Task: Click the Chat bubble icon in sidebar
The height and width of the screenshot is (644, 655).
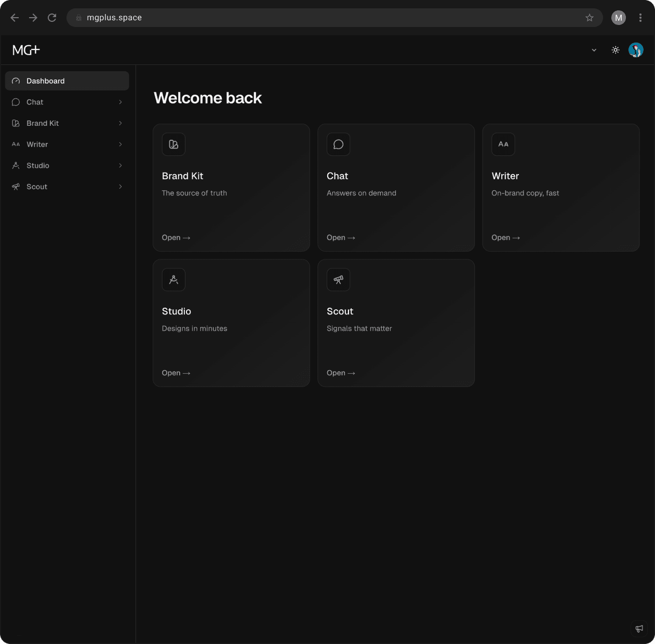Action: point(16,102)
